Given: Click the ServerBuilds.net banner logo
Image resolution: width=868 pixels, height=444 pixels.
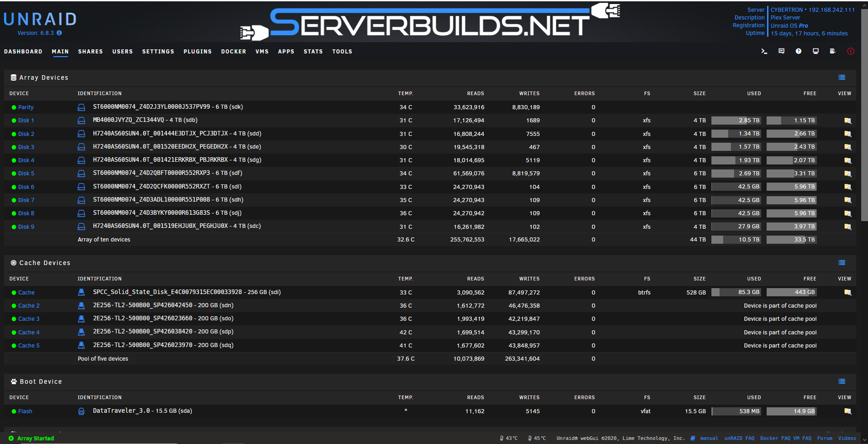Looking at the screenshot, I should pos(430,21).
